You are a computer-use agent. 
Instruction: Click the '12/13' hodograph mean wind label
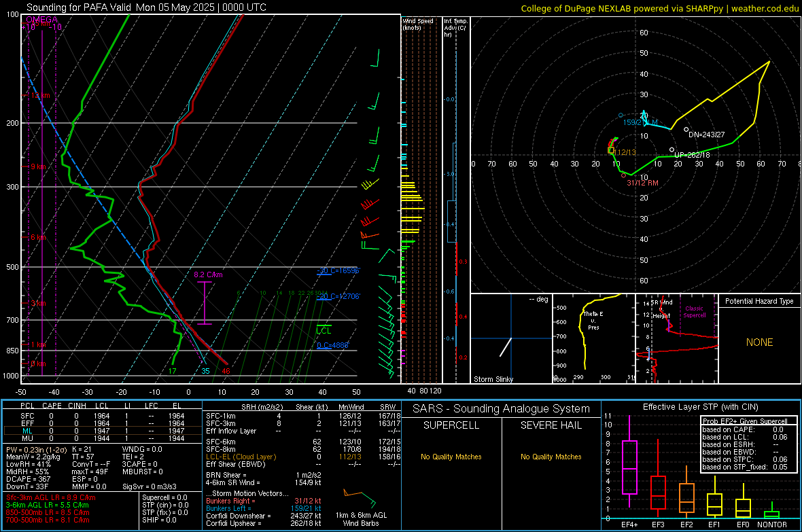(626, 152)
